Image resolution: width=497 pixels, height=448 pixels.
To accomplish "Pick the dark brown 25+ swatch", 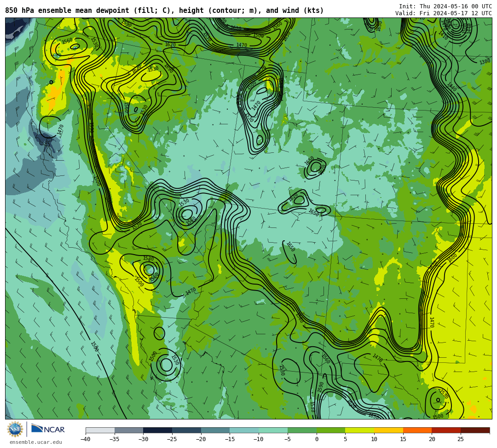I will 475,430.
